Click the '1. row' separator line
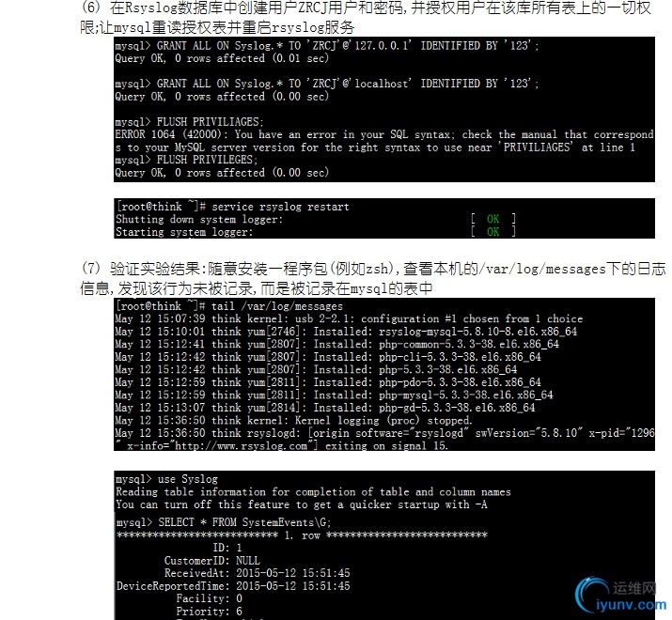 tap(302, 535)
